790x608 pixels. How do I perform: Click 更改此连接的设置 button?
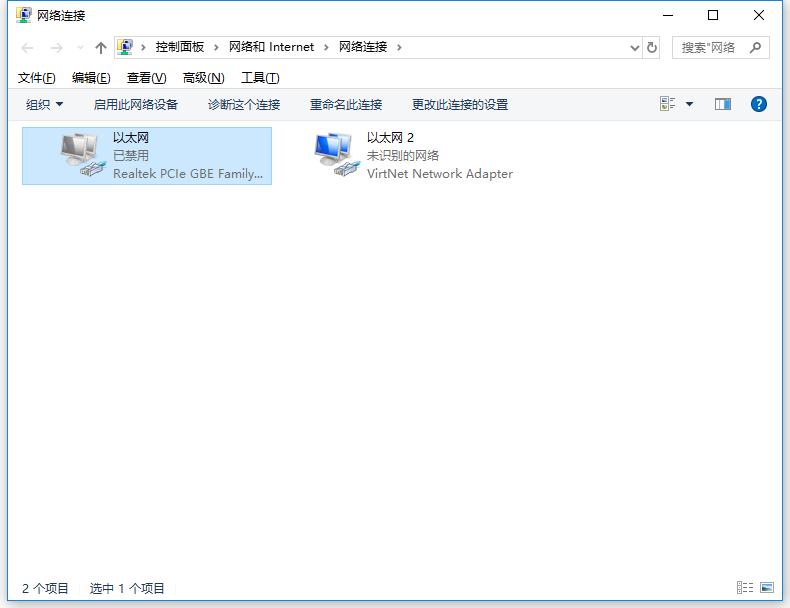459,105
